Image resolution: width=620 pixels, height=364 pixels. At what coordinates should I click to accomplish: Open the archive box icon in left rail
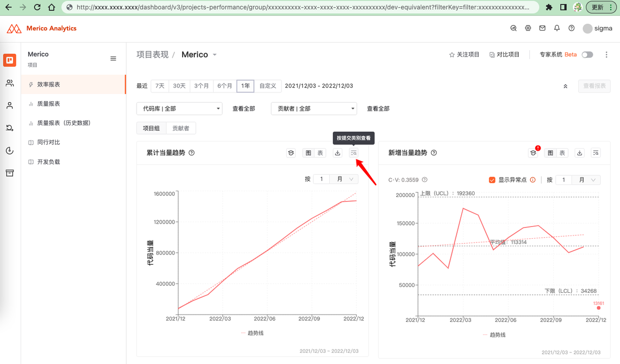click(10, 173)
